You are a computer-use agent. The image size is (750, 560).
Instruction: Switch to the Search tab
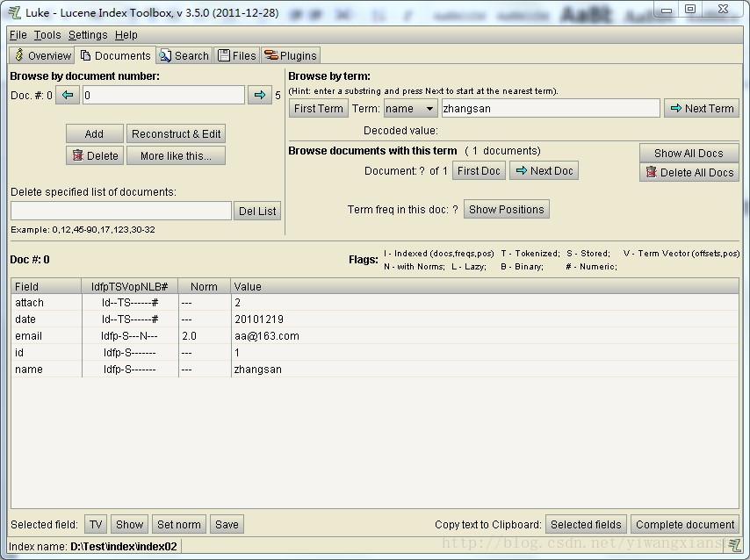click(x=184, y=55)
